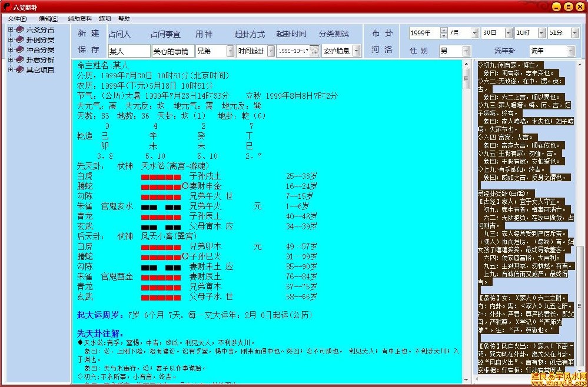The image size is (588, 387).
Task: Click the 六爻分占 book icon
Action: point(20,29)
